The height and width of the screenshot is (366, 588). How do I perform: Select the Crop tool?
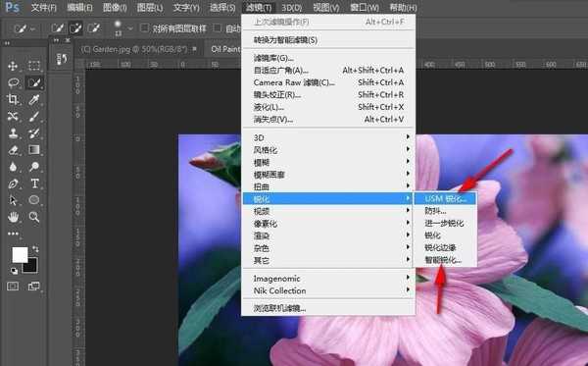(13, 99)
